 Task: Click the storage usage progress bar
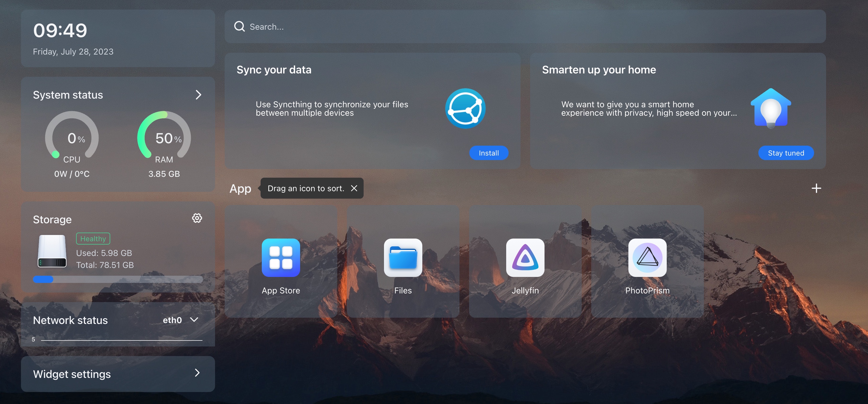point(118,279)
